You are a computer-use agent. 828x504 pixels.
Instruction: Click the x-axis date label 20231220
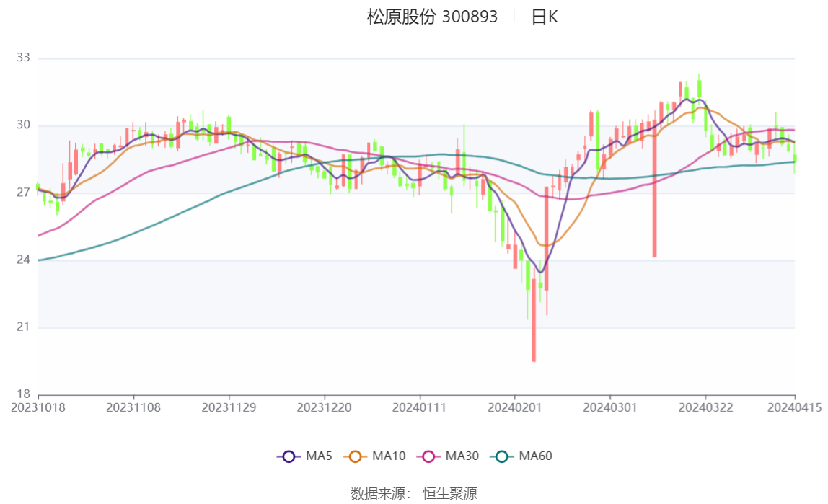325,408
